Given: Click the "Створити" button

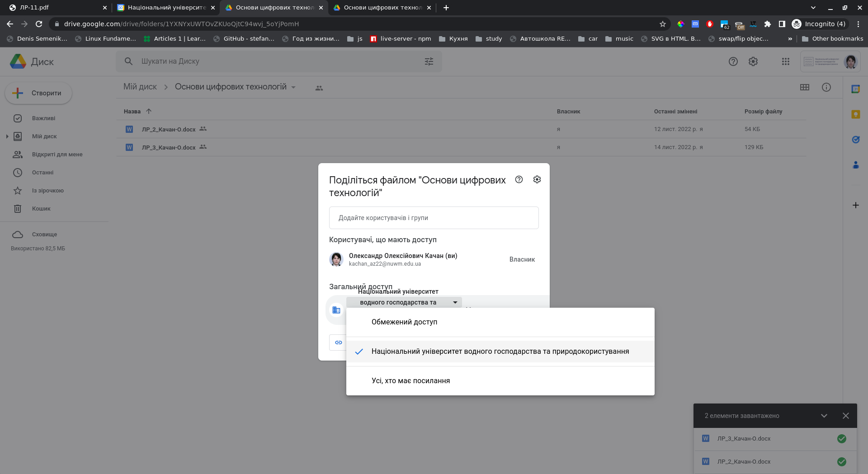Looking at the screenshot, I should pyautogui.click(x=38, y=93).
